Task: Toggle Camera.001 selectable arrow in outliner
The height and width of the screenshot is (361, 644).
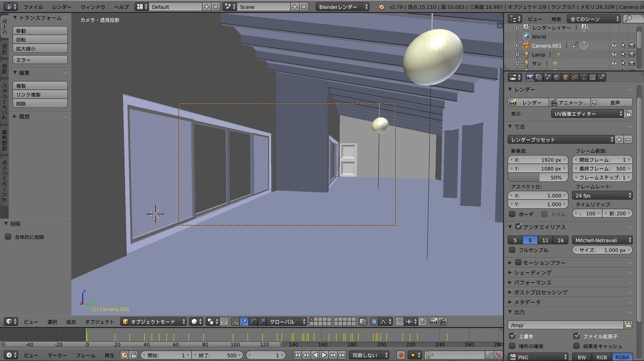Action: pyautogui.click(x=623, y=46)
